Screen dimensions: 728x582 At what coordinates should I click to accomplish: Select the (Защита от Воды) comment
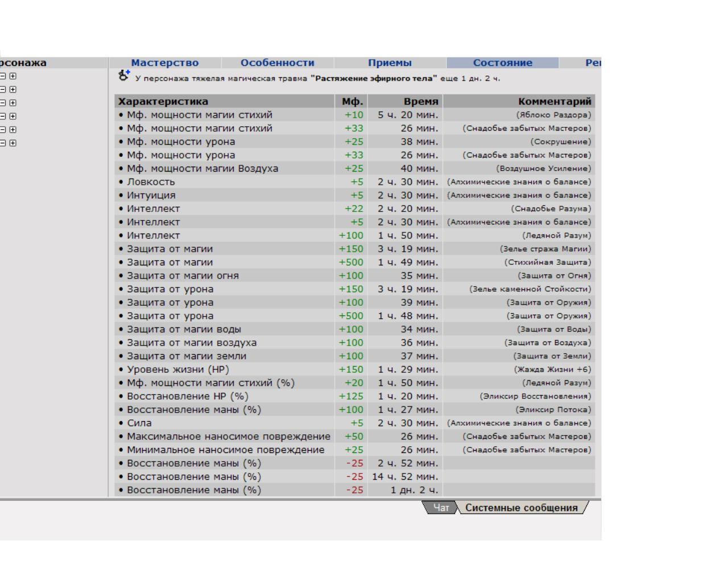coord(555,329)
